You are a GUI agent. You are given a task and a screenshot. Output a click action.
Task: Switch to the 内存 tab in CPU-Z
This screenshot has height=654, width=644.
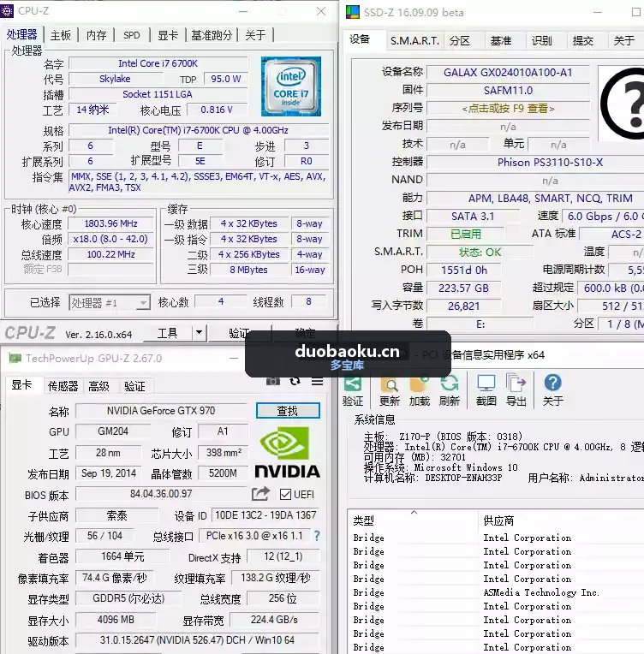97,35
